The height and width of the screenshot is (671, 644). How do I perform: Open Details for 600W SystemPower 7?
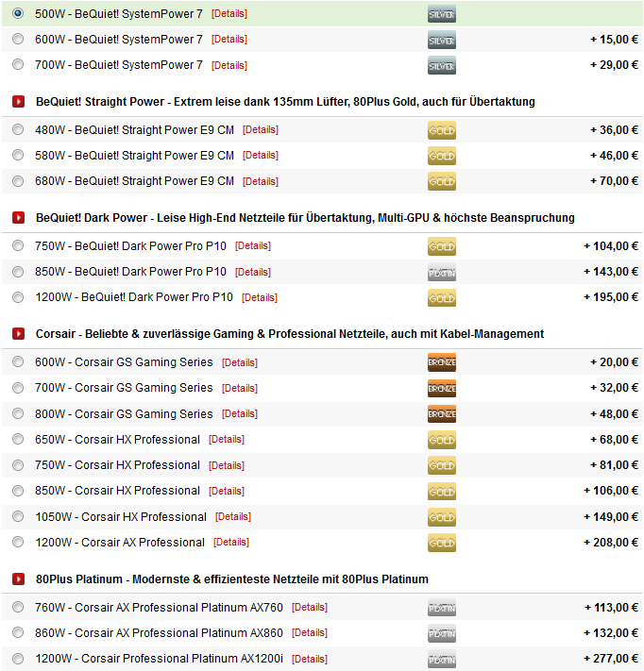(x=229, y=40)
